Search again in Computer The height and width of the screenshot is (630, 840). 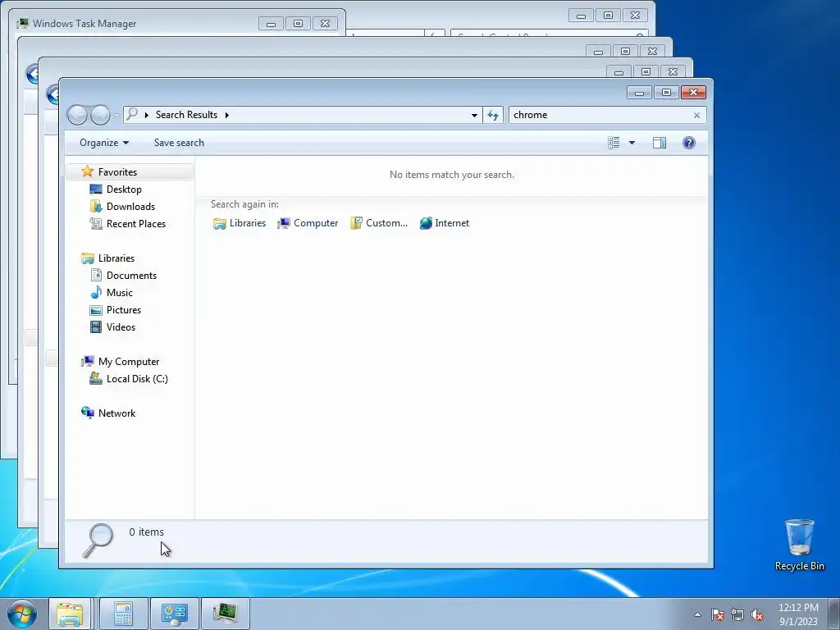[308, 223]
